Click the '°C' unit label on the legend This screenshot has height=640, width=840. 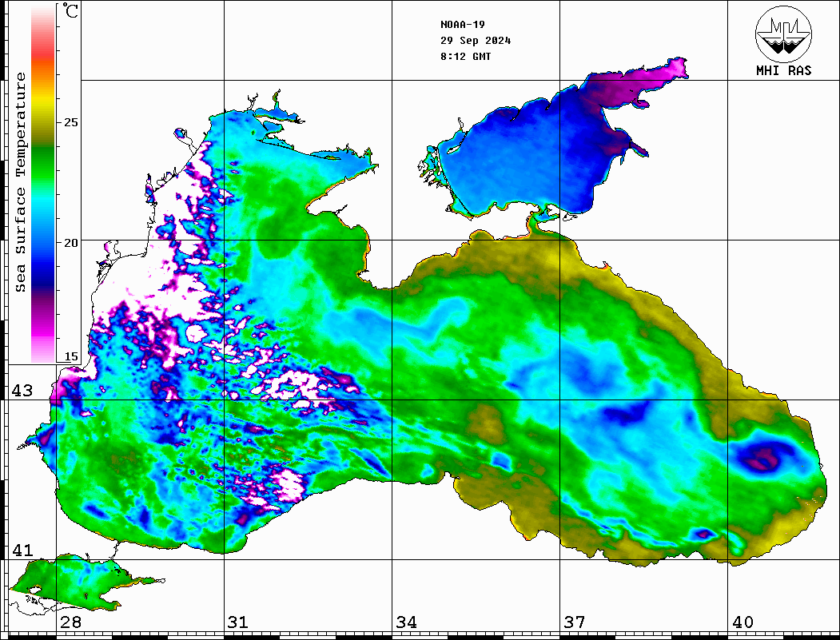tap(70, 10)
